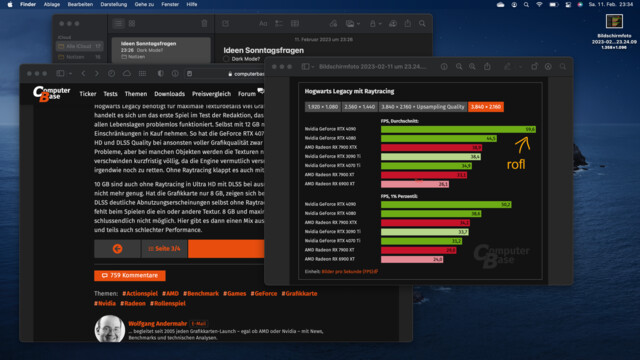The image size is (640, 360).
Task: Click the info icon in Safari toolbar
Action: (175, 73)
